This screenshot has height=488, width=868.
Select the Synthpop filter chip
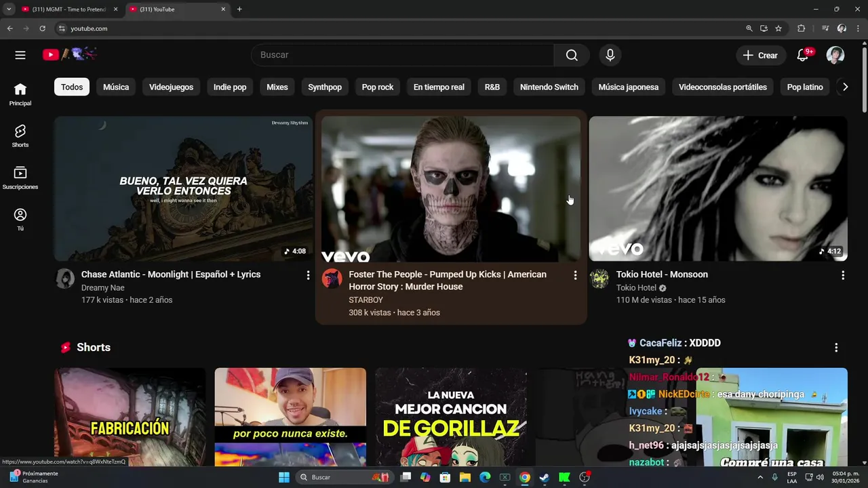point(325,87)
